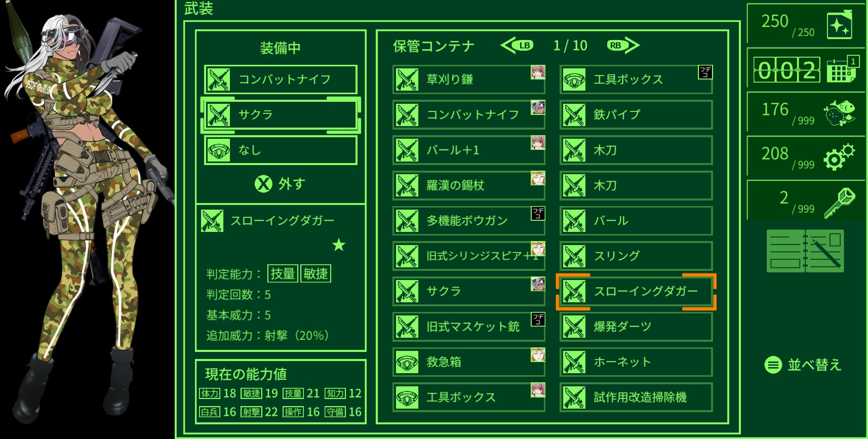The width and height of the screenshot is (868, 439).
Task: Click the 並べ替え sort menu icon
Action: (x=773, y=365)
